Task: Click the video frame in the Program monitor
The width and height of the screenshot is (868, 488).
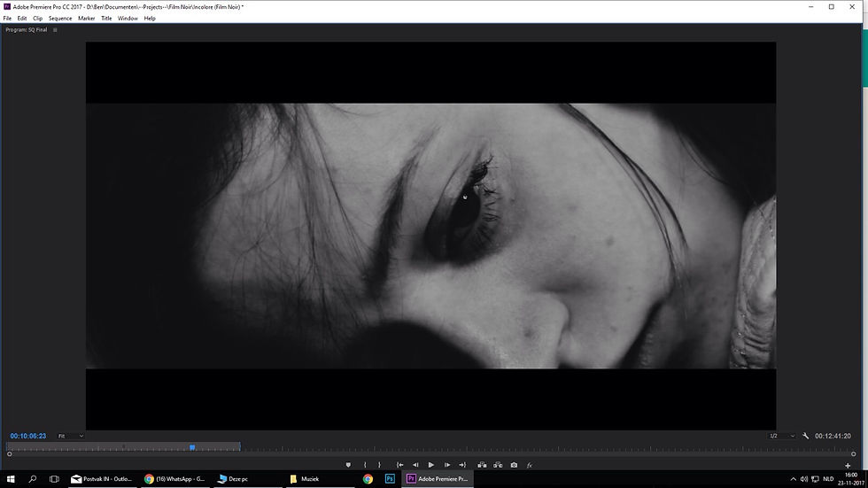Action: coord(430,236)
